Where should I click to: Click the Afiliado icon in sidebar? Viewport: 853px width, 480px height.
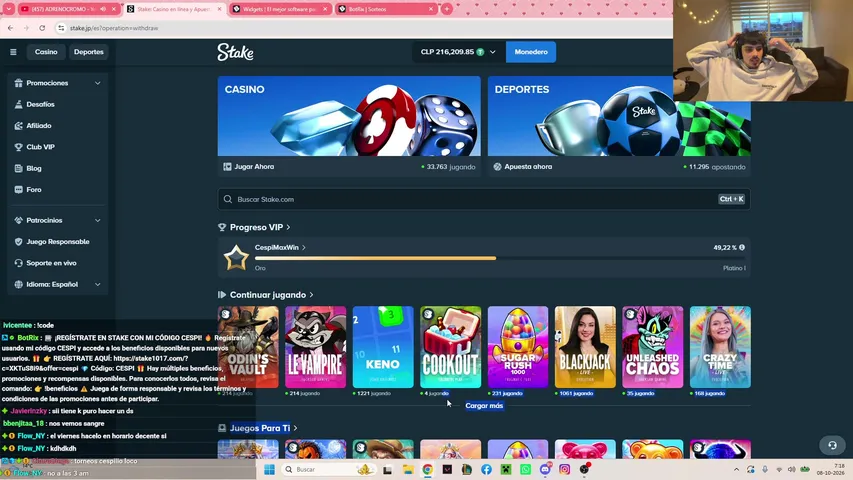click(18, 126)
